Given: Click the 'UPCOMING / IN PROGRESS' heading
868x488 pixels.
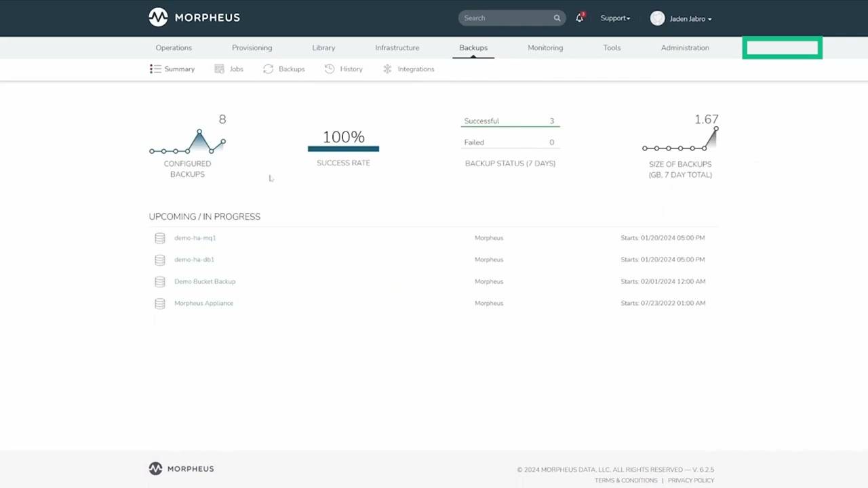Looking at the screenshot, I should click(x=205, y=216).
